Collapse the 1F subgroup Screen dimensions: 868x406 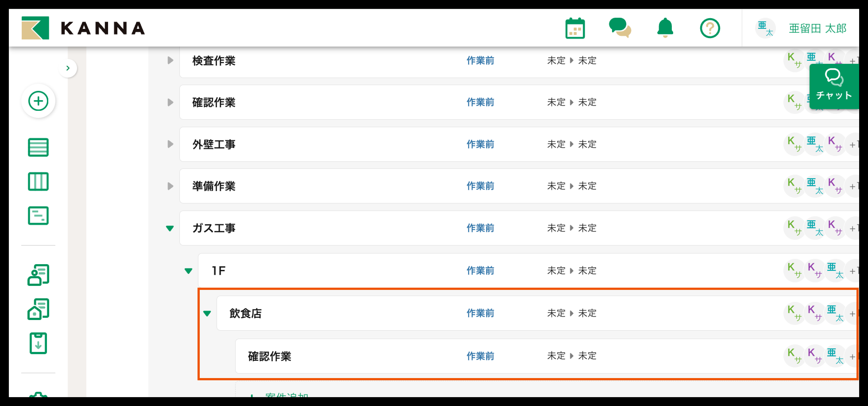pos(188,271)
